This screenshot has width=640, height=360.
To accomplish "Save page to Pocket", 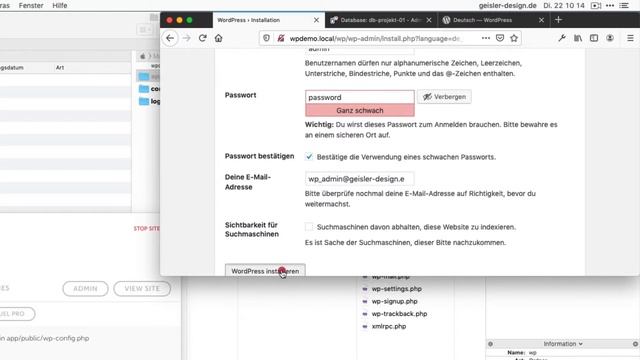I will pos(500,38).
